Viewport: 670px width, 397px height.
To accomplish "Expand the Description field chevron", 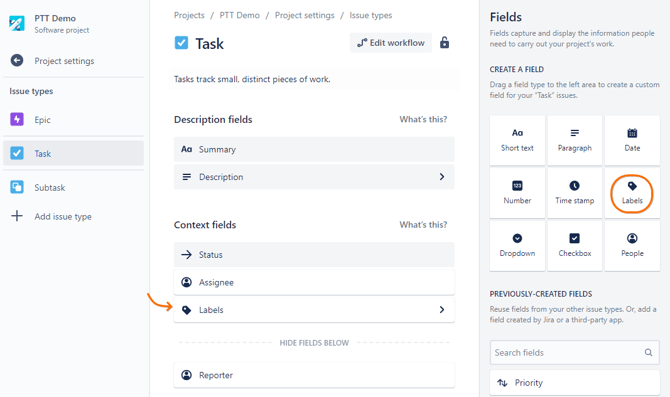I will coord(442,177).
